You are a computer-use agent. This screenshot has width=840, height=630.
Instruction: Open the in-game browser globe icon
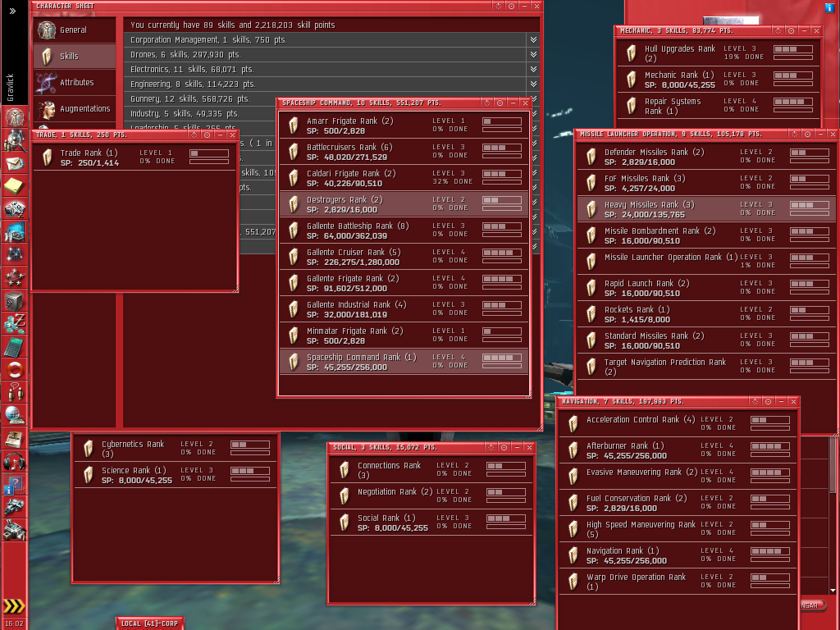pos(15,416)
